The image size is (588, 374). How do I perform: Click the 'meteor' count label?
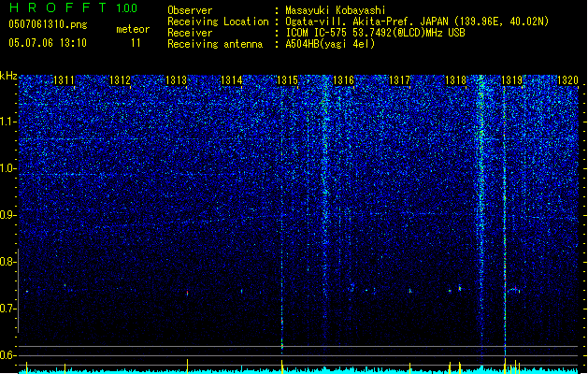tap(133, 29)
